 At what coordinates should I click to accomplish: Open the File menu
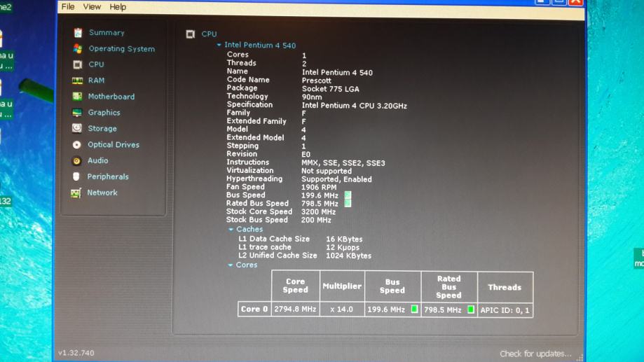[68, 7]
